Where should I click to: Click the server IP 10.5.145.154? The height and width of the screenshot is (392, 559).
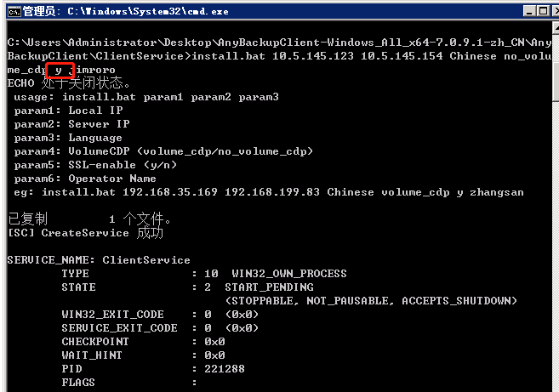(x=402, y=56)
